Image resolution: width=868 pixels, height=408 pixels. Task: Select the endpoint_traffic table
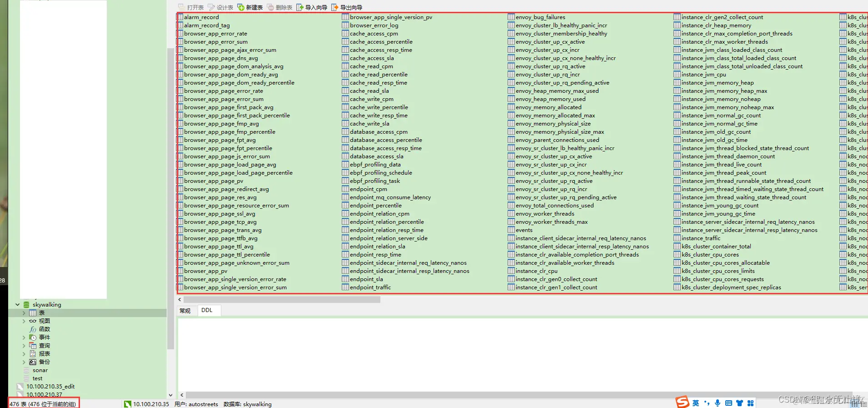[370, 287]
